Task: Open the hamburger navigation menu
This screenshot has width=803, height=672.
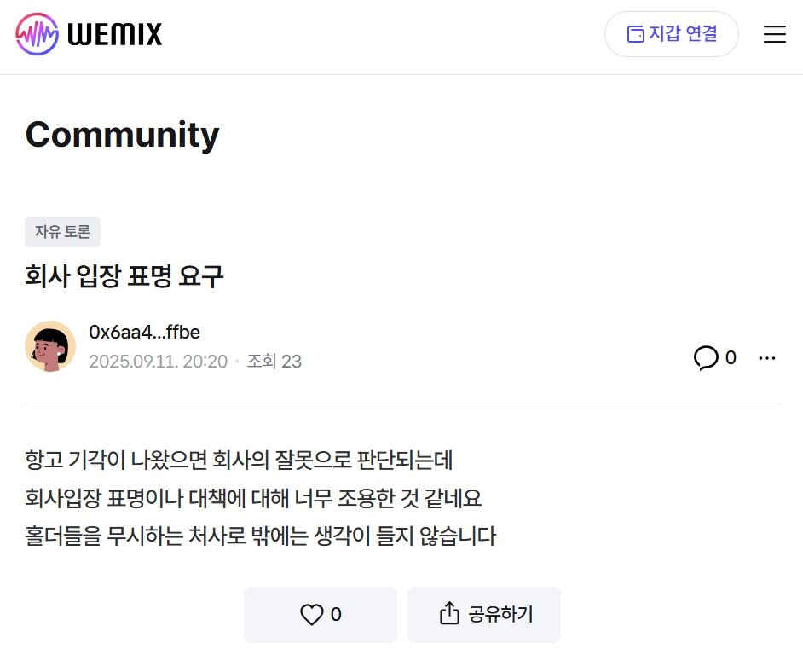Action: (x=774, y=34)
